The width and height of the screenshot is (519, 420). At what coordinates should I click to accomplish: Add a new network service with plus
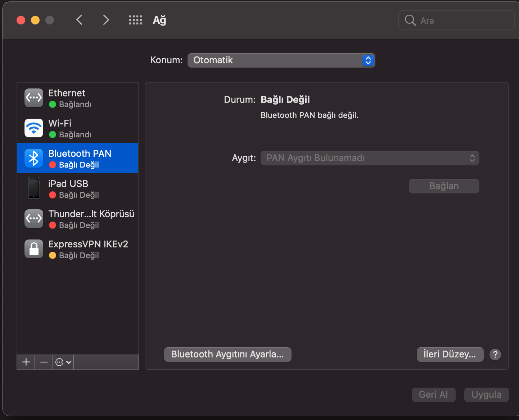(x=26, y=362)
